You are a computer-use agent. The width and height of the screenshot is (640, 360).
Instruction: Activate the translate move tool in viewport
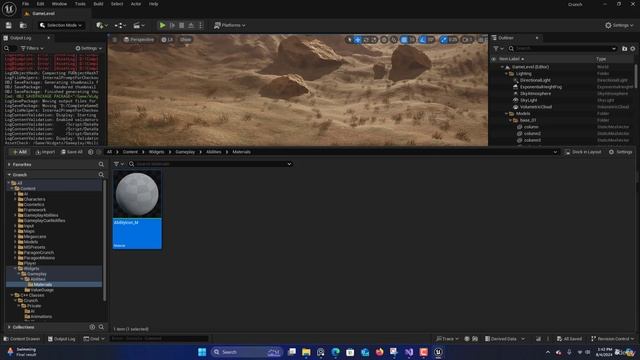358,40
